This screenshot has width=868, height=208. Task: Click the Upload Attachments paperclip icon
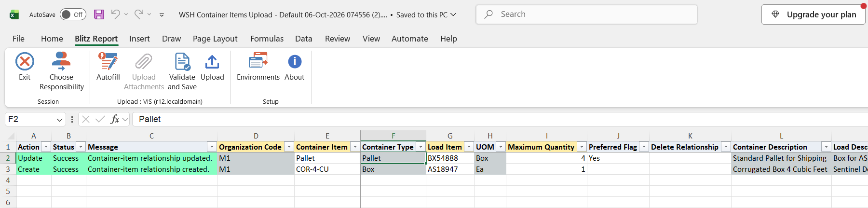144,62
